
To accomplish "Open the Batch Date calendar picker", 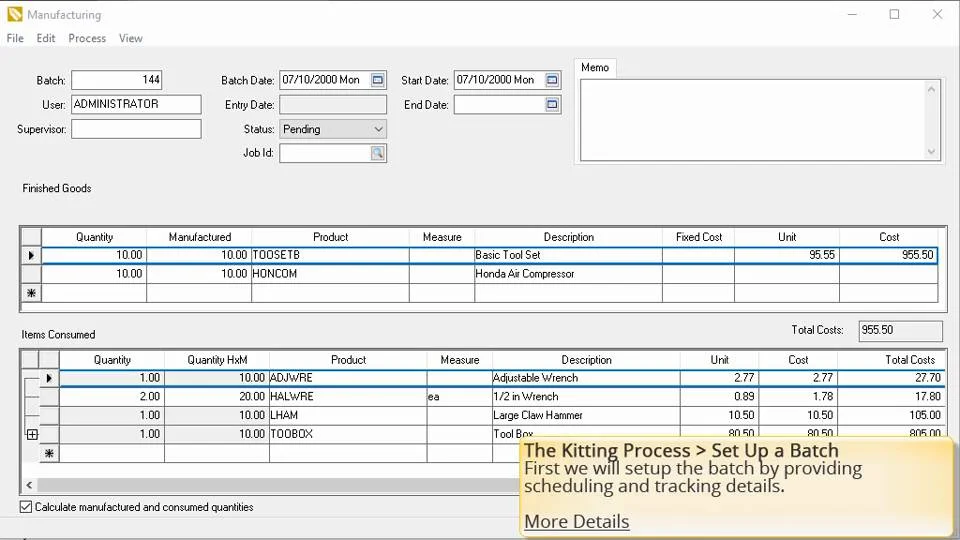I will [378, 80].
